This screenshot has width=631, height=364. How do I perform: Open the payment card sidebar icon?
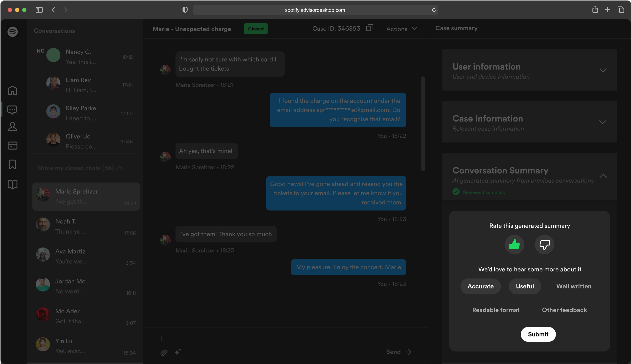[x=12, y=145]
